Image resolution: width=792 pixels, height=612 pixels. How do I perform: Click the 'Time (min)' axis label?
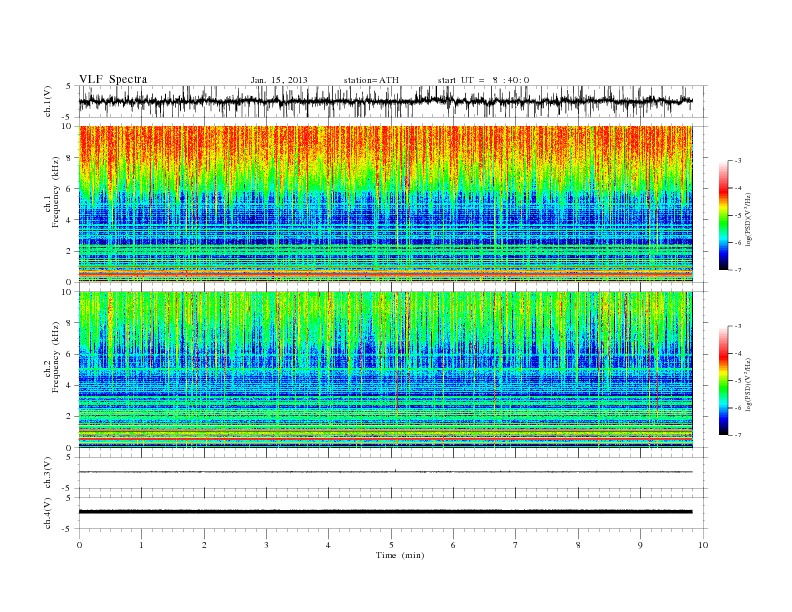point(400,555)
